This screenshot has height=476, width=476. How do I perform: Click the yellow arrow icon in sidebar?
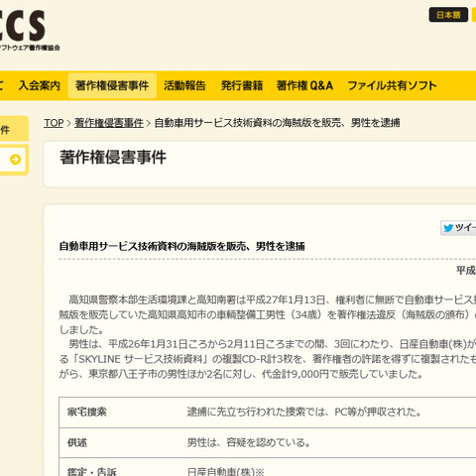pos(15,160)
